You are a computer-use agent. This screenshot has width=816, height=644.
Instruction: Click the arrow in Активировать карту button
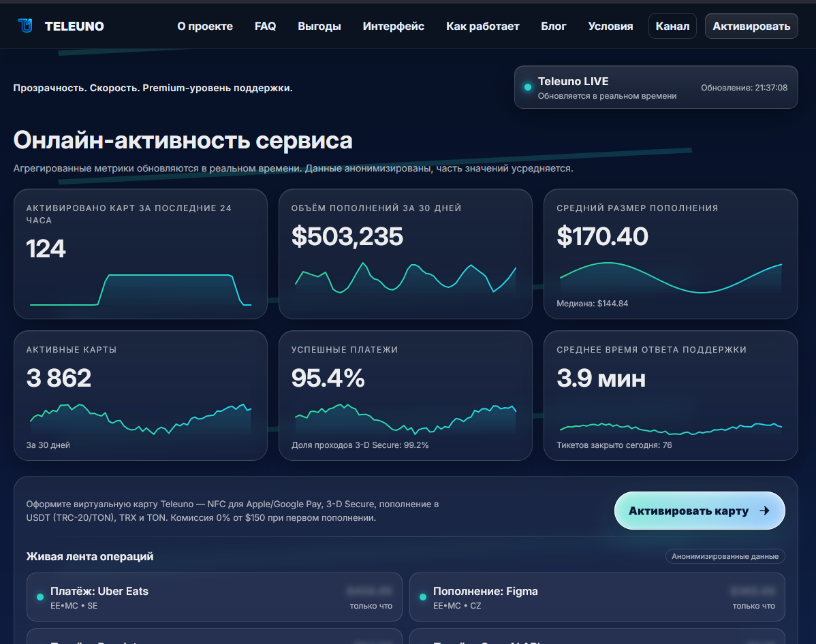point(764,511)
